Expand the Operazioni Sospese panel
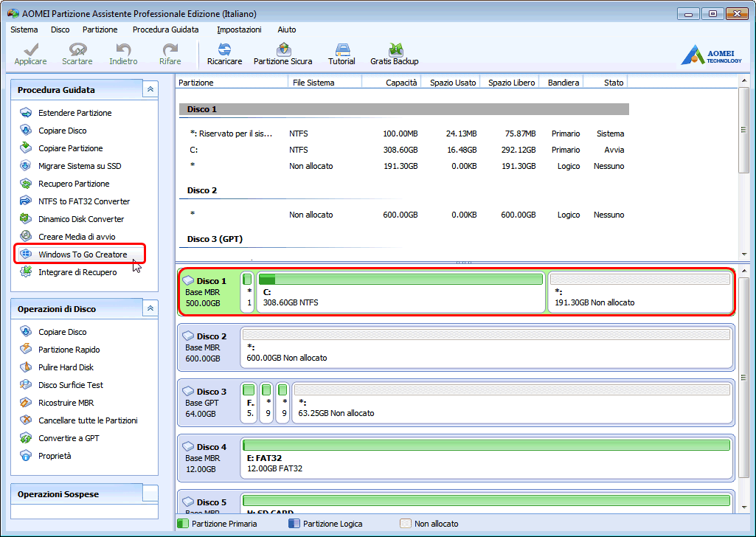756x537 pixels. pyautogui.click(x=150, y=493)
